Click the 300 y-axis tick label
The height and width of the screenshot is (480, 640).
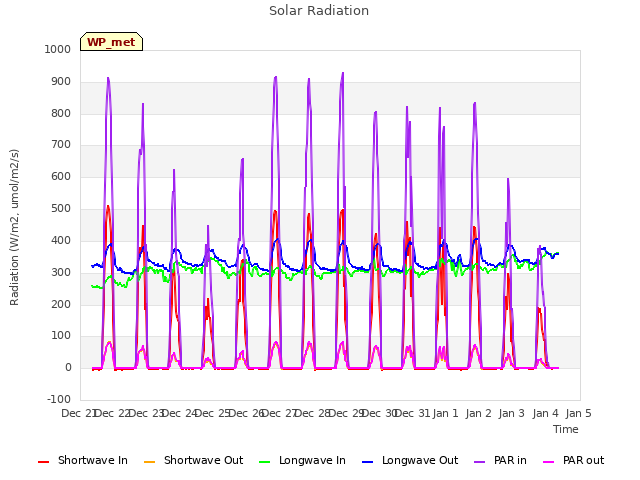(x=61, y=272)
